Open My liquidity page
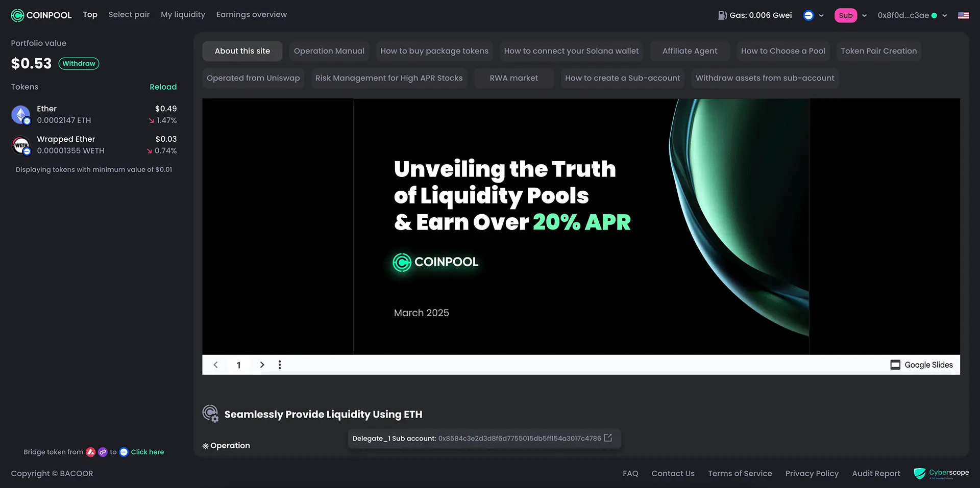 pyautogui.click(x=183, y=15)
